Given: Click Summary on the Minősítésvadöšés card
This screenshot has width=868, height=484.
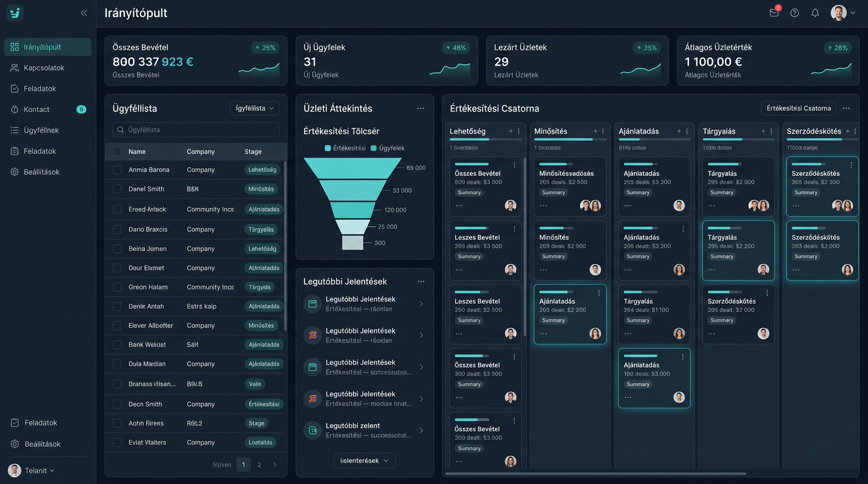Looking at the screenshot, I should pyautogui.click(x=553, y=193).
